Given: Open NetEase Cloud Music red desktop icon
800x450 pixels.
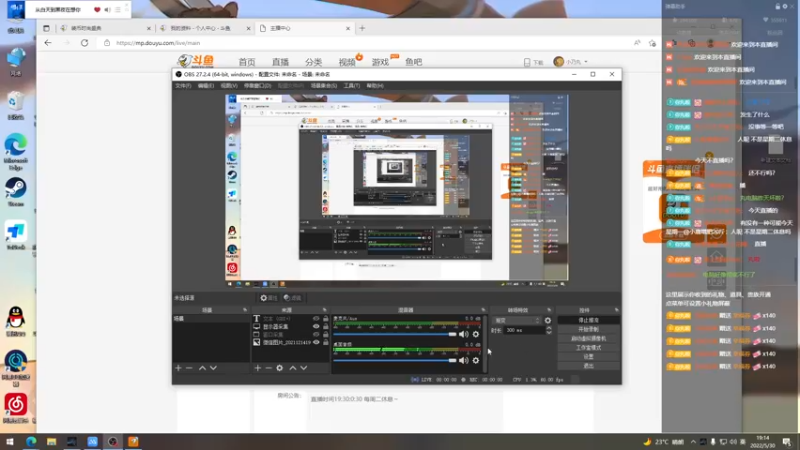Looking at the screenshot, I should tap(16, 408).
